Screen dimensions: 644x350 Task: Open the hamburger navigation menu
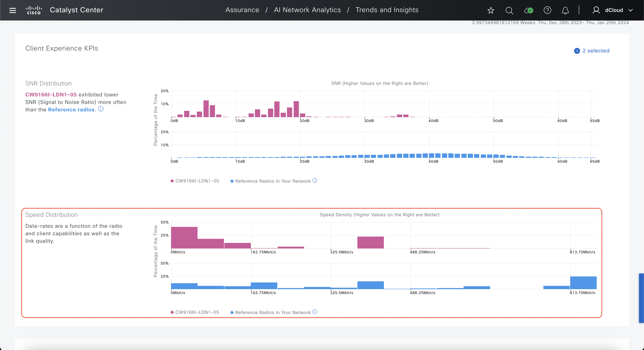tap(12, 10)
